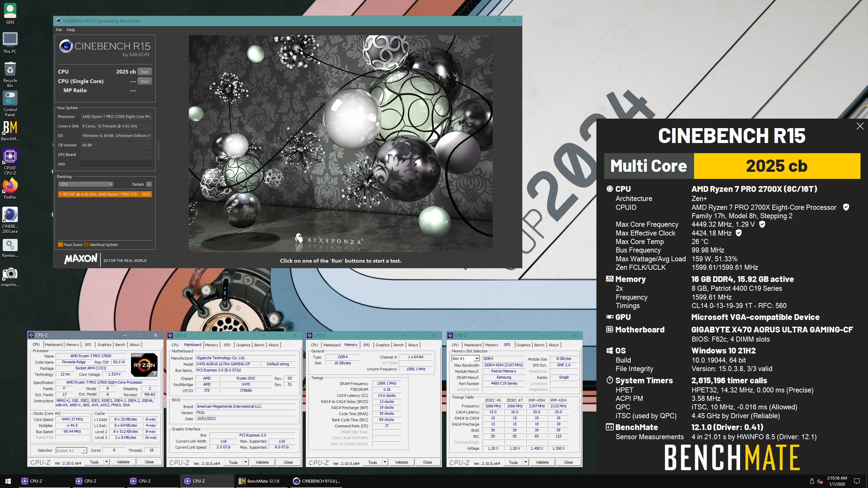Open File menu in Cinebench

pos(59,30)
